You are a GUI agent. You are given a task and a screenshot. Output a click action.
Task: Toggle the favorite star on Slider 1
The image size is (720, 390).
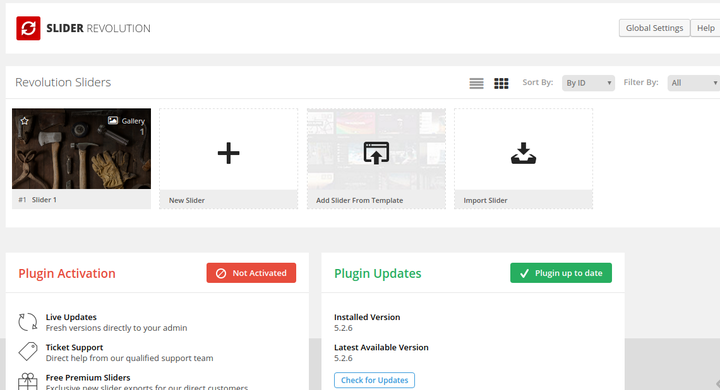tap(24, 121)
